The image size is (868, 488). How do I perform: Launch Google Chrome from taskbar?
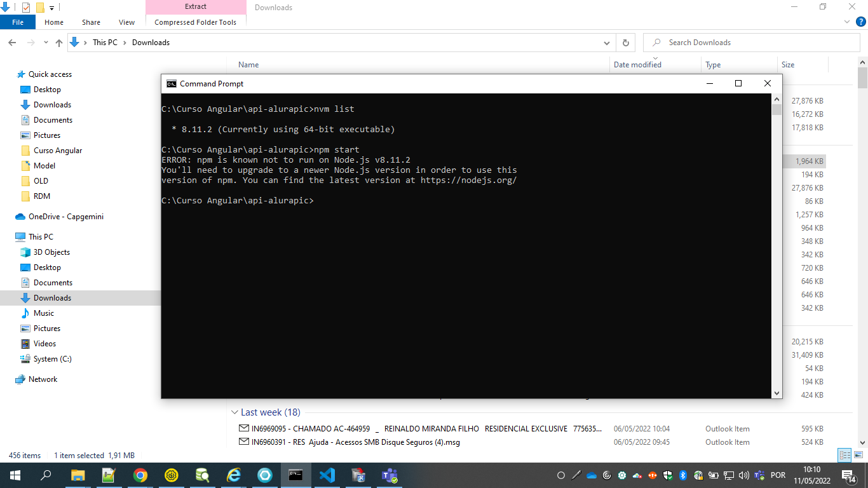coord(140,475)
